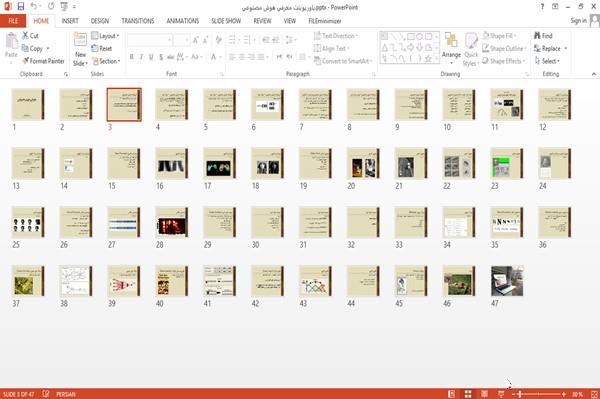Click the zoom out minus button

[x=513, y=394]
